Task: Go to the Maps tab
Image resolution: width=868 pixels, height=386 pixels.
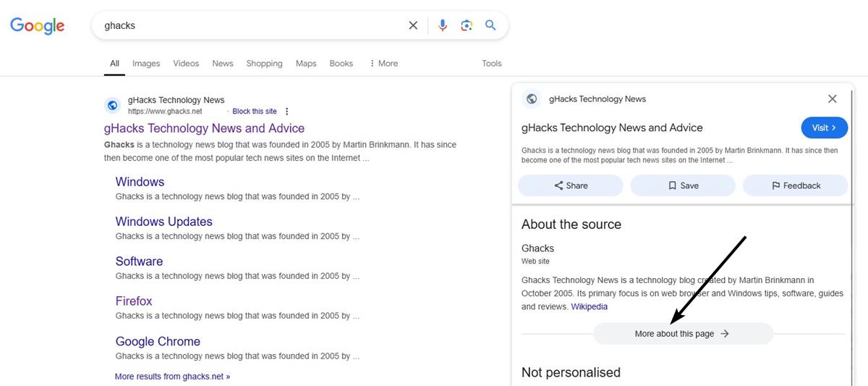Action: point(306,64)
